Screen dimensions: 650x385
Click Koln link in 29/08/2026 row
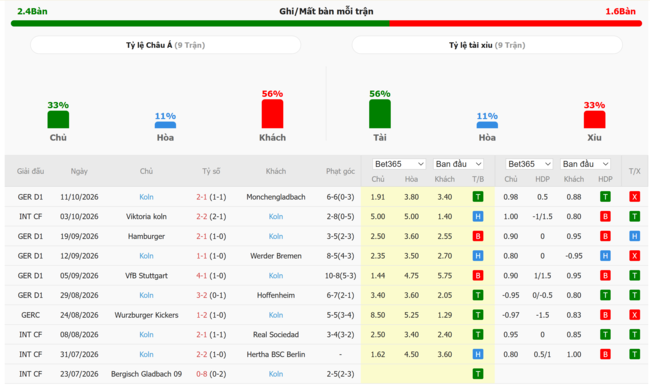click(x=146, y=295)
